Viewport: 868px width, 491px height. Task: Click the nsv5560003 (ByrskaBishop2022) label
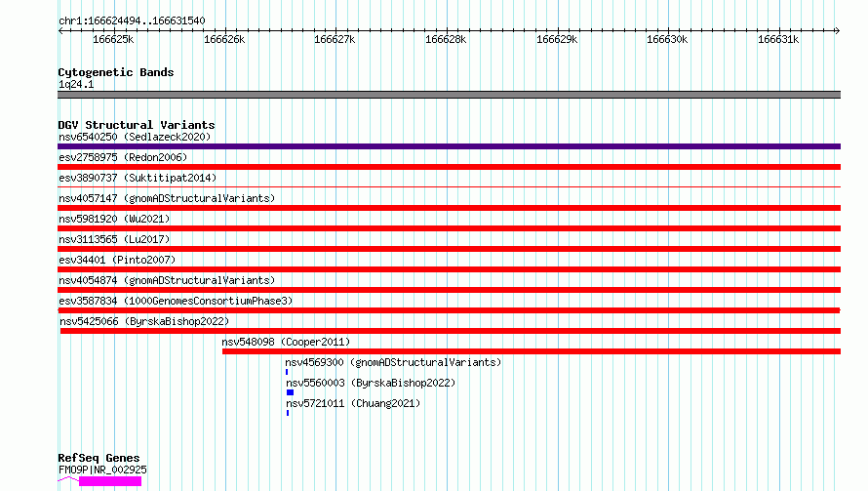[x=371, y=383]
